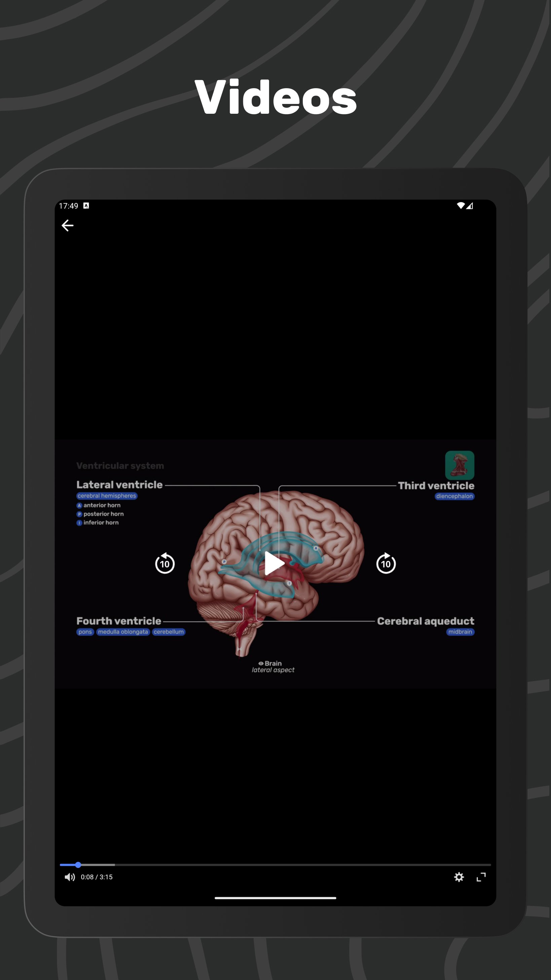Select the cerebral hemispheres tag
The width and height of the screenshot is (551, 980).
point(107,496)
